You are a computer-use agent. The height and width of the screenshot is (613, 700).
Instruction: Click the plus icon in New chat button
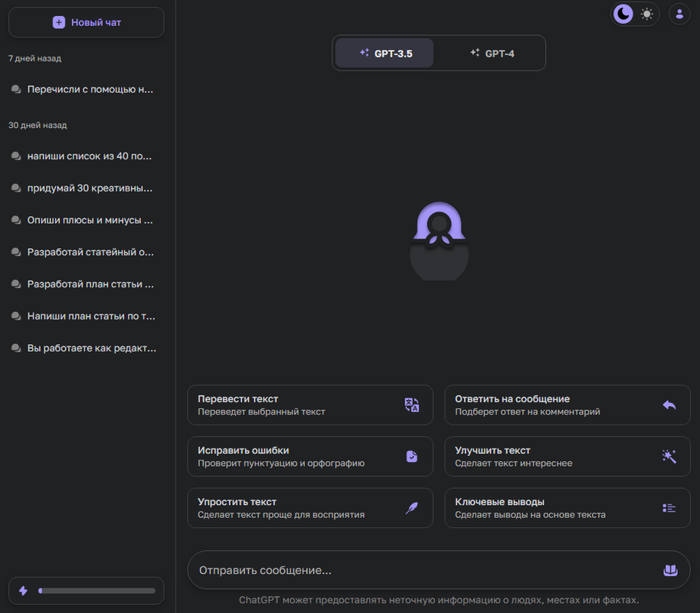point(58,22)
